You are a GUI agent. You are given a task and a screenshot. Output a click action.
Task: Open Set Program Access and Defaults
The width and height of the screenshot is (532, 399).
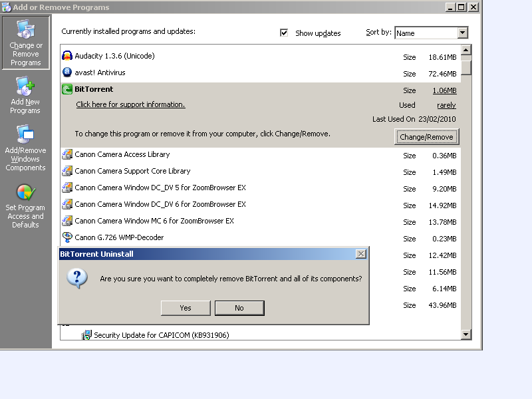point(25,206)
